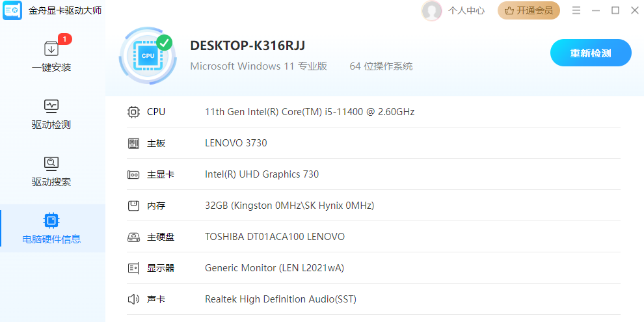
Task: Click the 内存 row label
Action: 156,206
